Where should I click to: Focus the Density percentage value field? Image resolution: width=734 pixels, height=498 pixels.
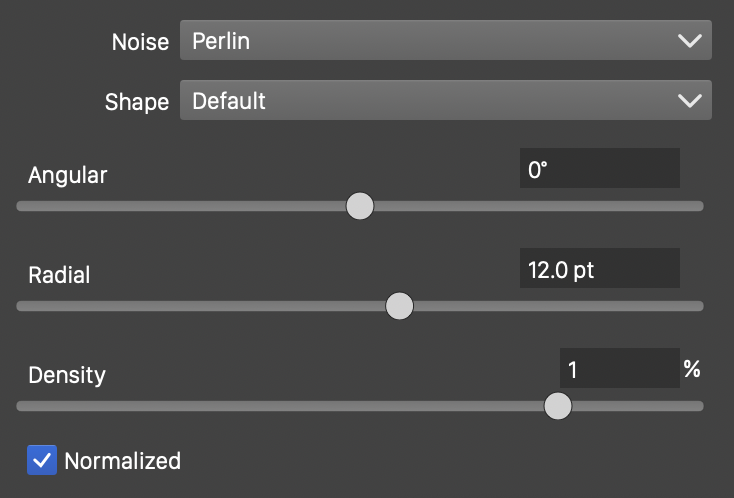click(619, 369)
